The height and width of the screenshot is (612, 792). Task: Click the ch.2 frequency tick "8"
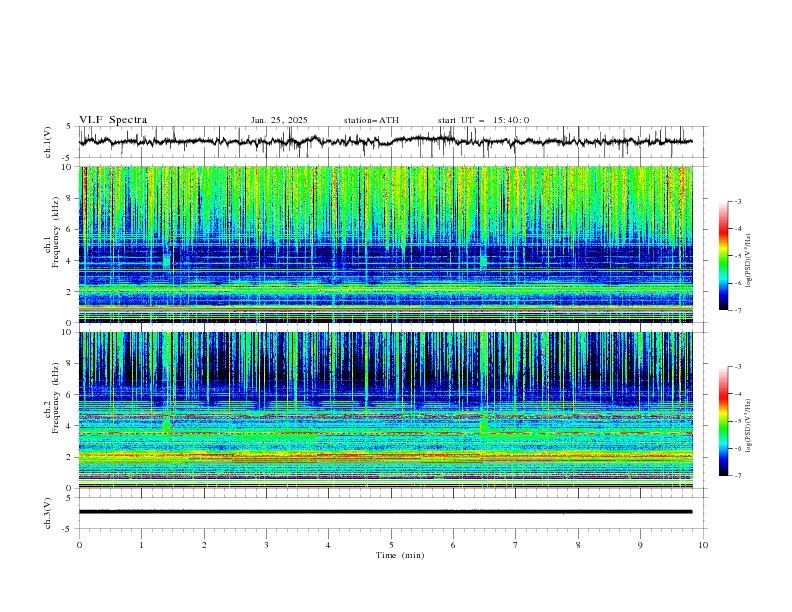70,364
